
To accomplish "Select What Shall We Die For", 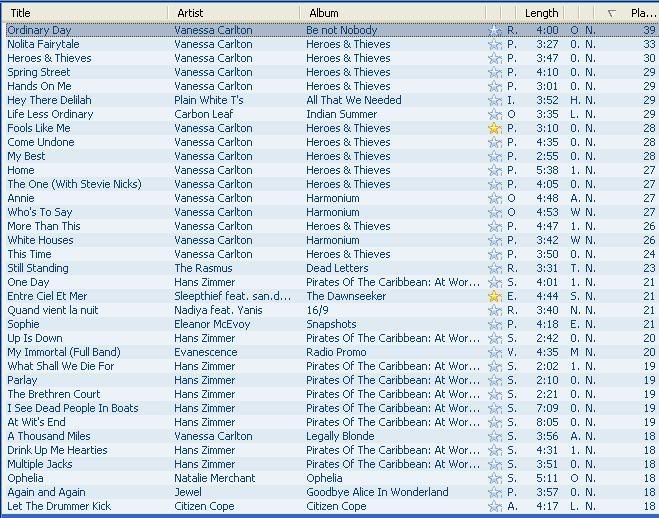I will click(x=61, y=366).
